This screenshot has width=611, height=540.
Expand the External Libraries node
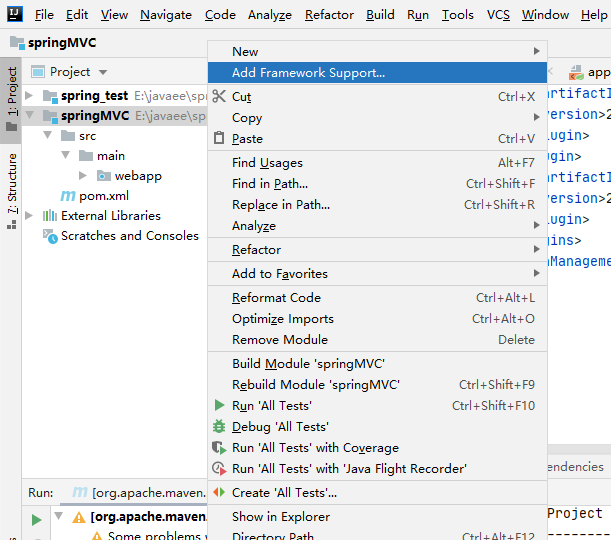(29, 215)
